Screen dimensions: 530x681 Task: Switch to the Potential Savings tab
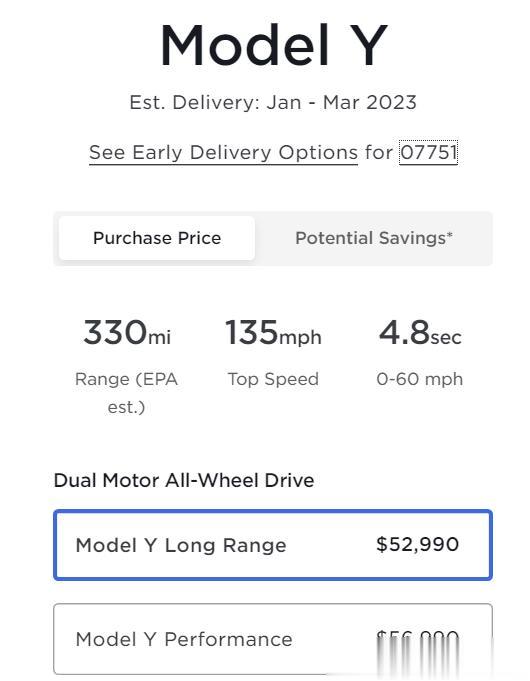click(374, 238)
